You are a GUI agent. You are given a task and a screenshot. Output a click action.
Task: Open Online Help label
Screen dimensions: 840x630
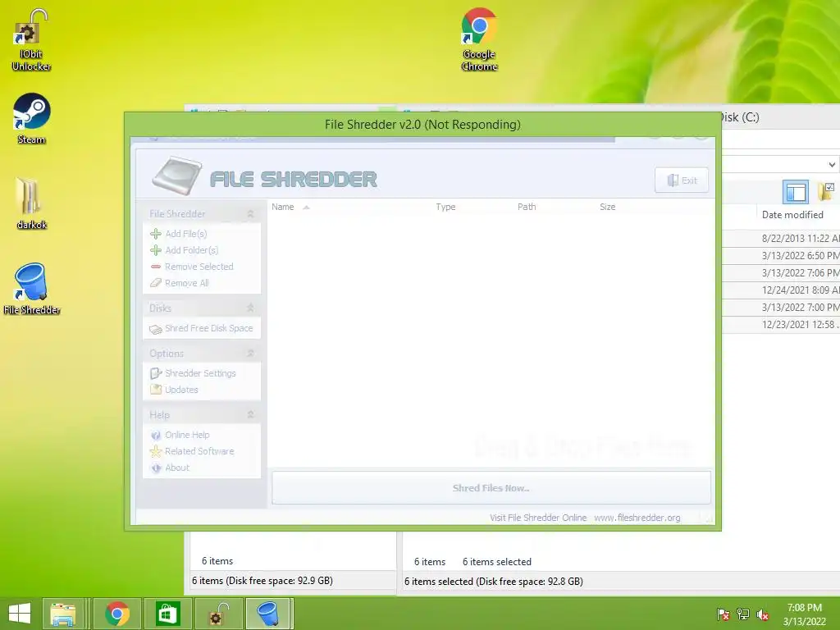187,435
